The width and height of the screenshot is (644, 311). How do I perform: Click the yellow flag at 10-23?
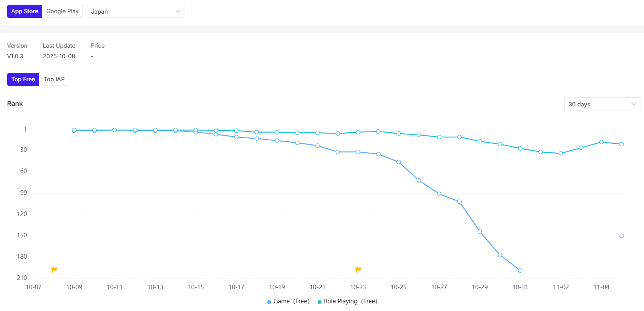tap(358, 270)
